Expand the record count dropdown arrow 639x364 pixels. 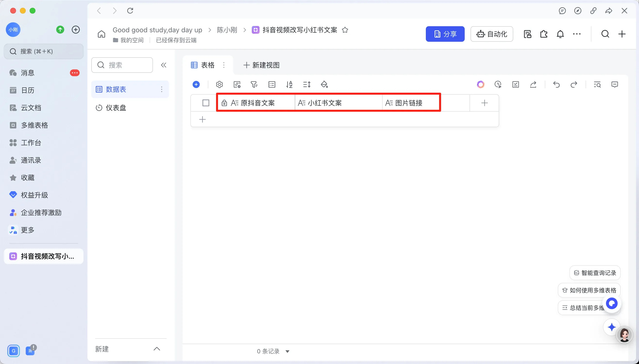tap(287, 351)
